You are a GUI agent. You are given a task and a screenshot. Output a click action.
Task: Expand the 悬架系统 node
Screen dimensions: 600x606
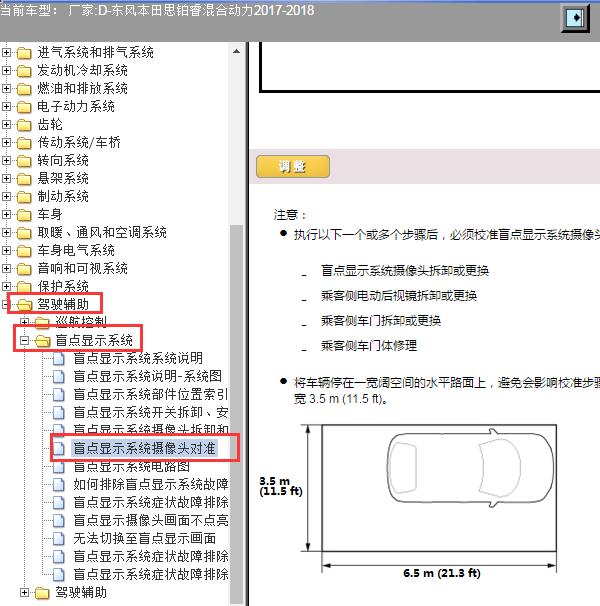tap(6, 178)
